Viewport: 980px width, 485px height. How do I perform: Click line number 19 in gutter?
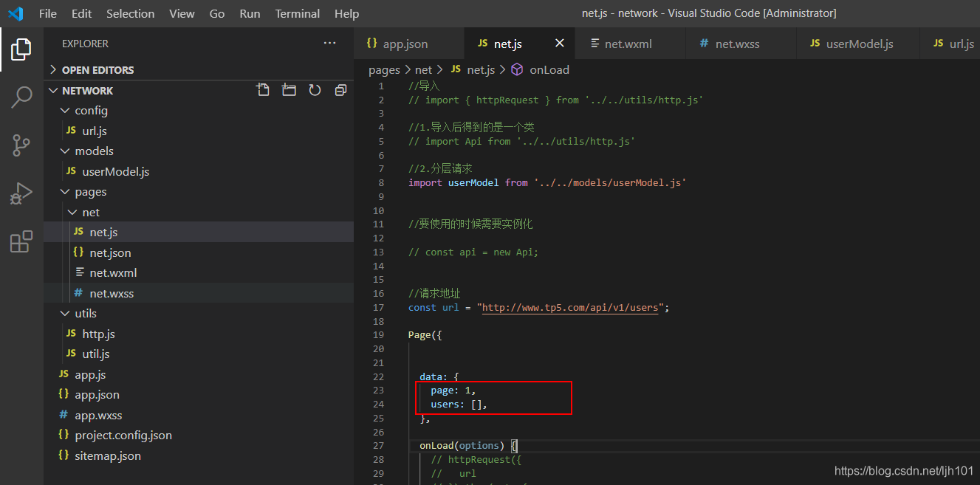(378, 335)
